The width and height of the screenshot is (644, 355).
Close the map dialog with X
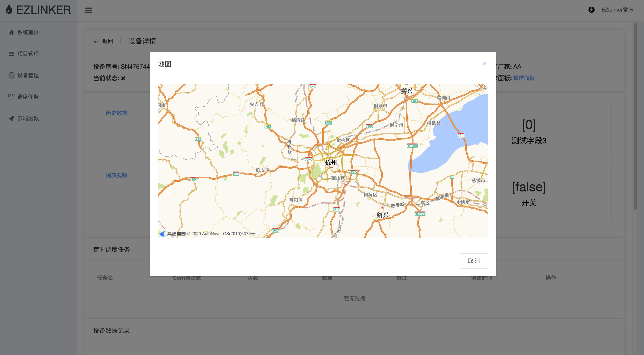[x=484, y=64]
